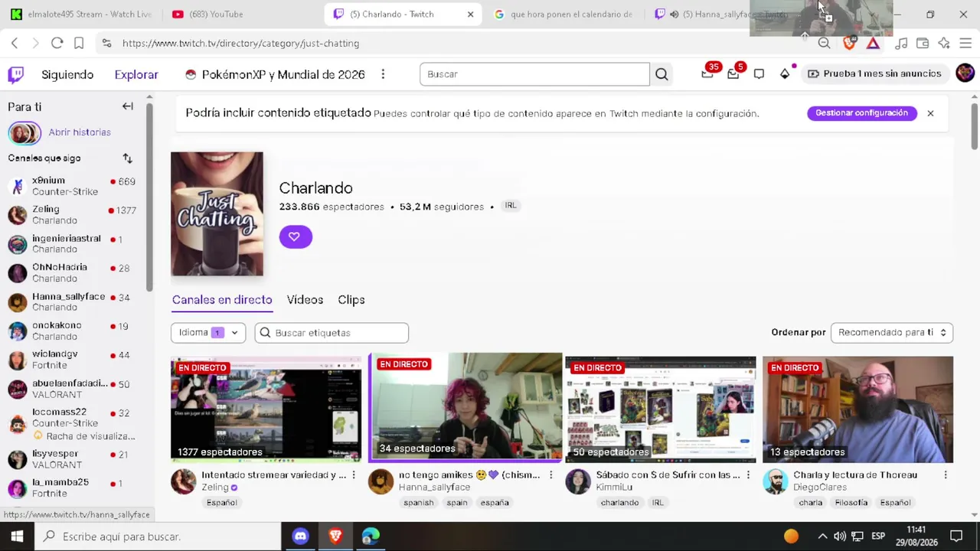Open the Siguiendo page link

click(x=67, y=74)
